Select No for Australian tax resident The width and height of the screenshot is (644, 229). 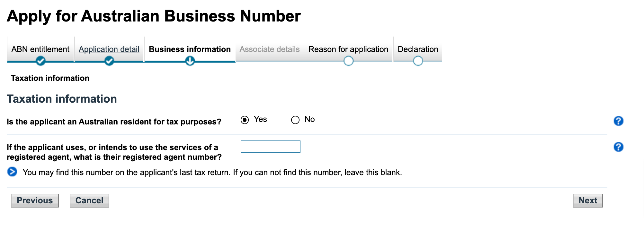click(295, 120)
